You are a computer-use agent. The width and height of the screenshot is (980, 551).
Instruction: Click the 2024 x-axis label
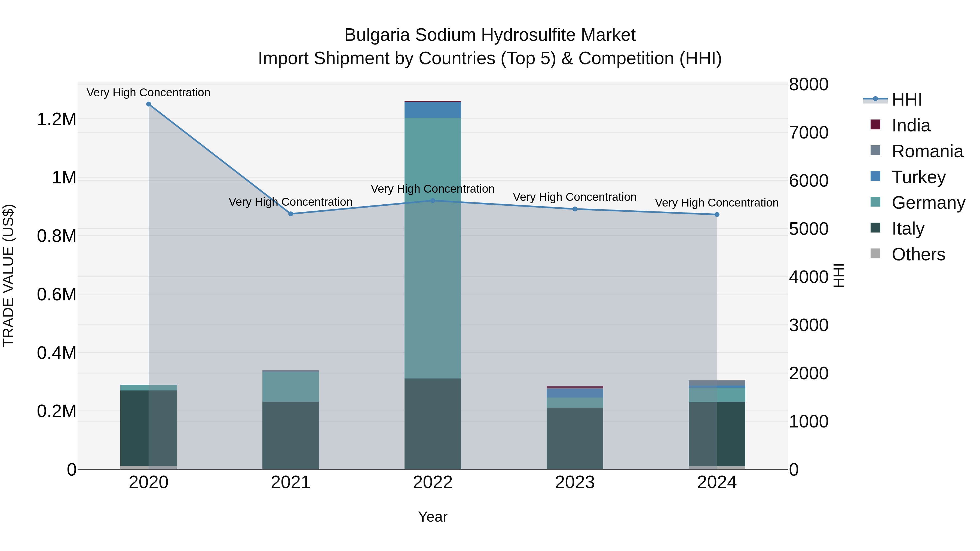717,482
